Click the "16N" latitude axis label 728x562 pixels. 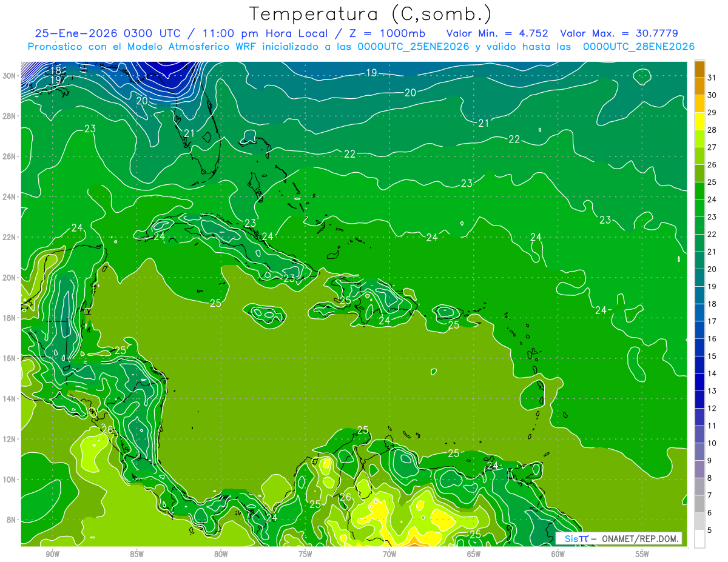[x=10, y=358]
